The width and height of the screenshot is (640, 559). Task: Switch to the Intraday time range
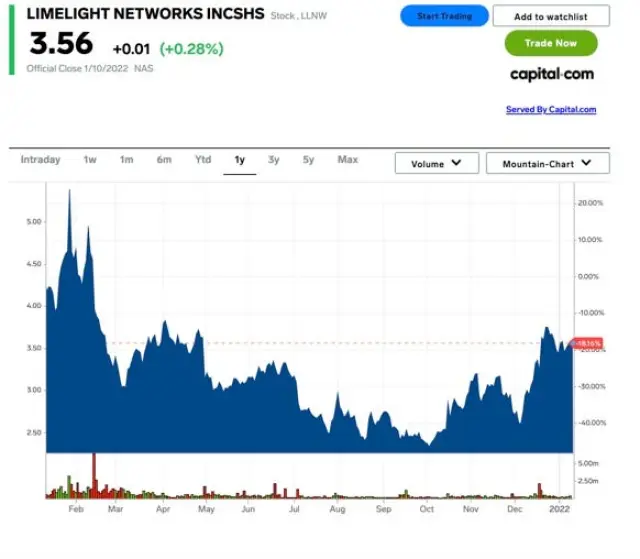coord(40,160)
